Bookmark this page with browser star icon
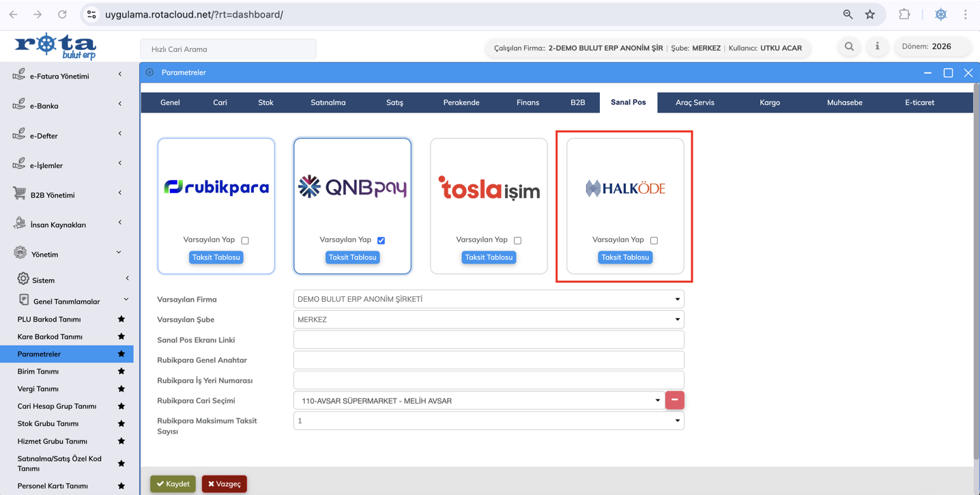Image resolution: width=980 pixels, height=495 pixels. click(870, 14)
